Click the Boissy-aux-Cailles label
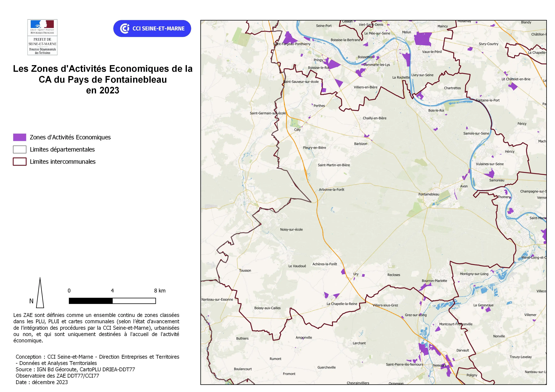The height and width of the screenshot is (392, 555). point(267,308)
